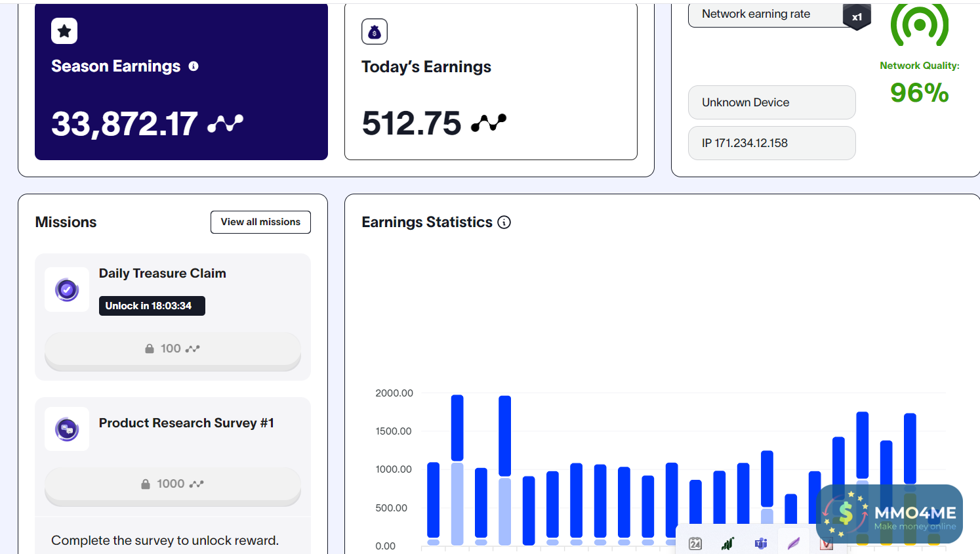Click the Product Research Survey mission icon
Screen dimensions: 980x554
tap(67, 429)
